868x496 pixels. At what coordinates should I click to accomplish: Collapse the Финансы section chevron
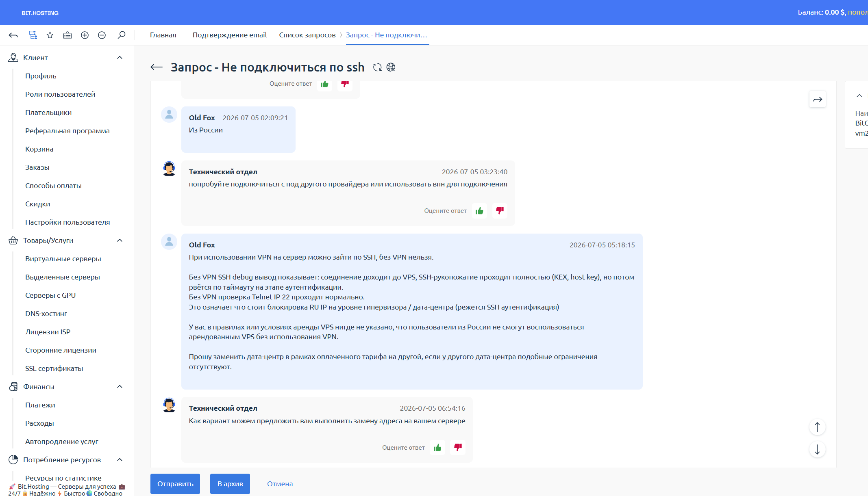[120, 387]
